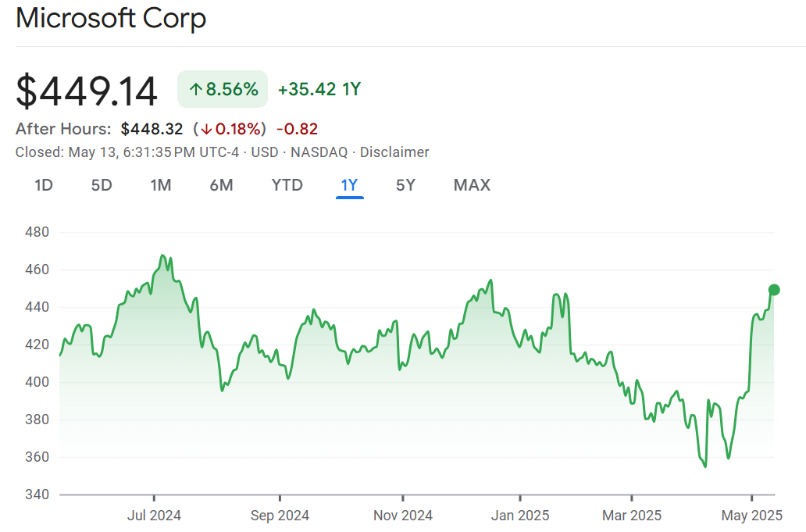
Task: Click the Nov 2024 axis label
Action: [x=404, y=516]
